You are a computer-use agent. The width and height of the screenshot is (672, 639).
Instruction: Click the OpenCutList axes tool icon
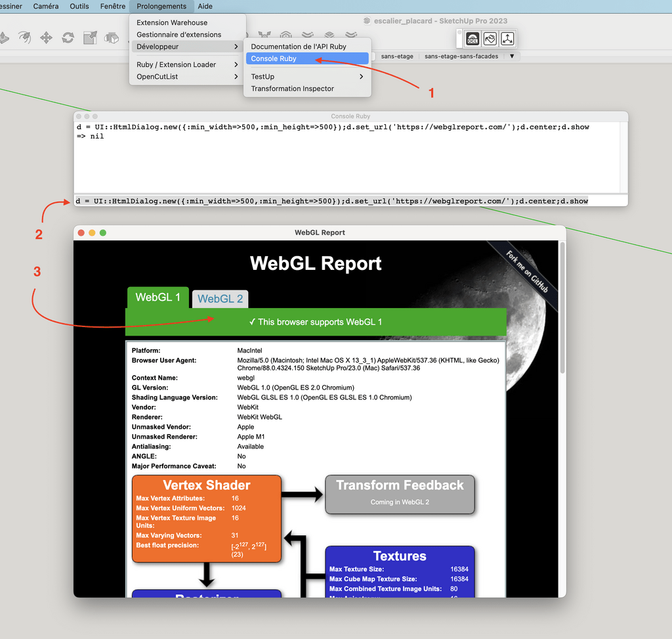507,39
